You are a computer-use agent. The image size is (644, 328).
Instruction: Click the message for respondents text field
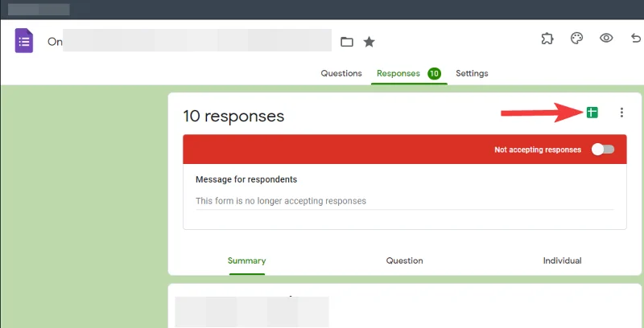click(x=404, y=201)
